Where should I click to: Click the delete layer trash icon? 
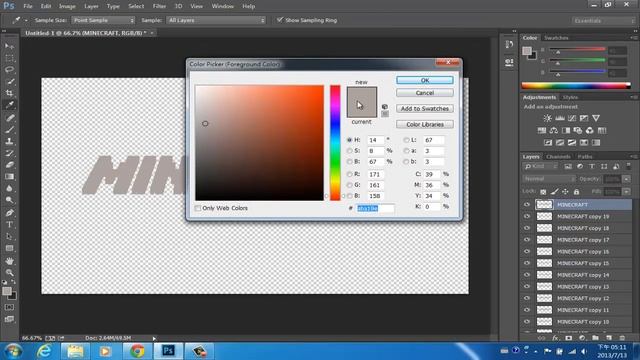tap(622, 338)
